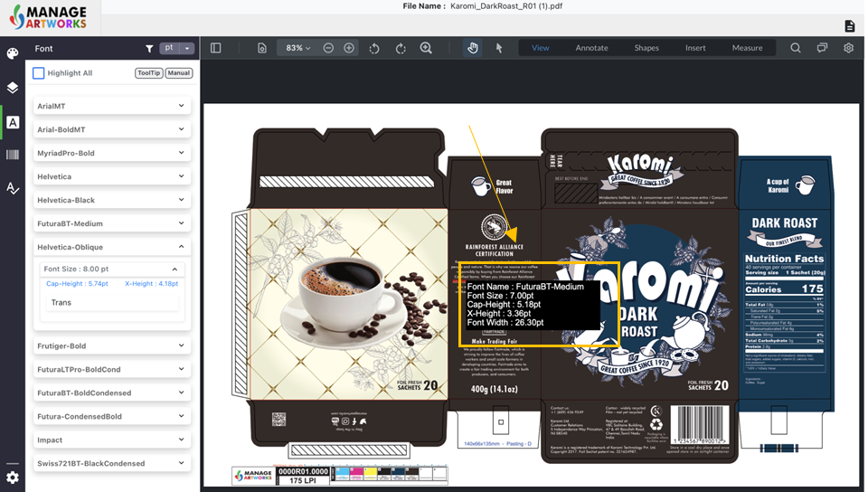The height and width of the screenshot is (492, 868).
Task: Expand the FuturaBT-Medium font entry
Action: 112,223
